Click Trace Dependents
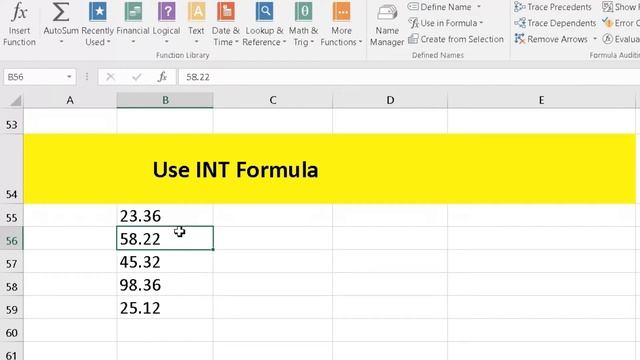This screenshot has width=640, height=360. 555,23
